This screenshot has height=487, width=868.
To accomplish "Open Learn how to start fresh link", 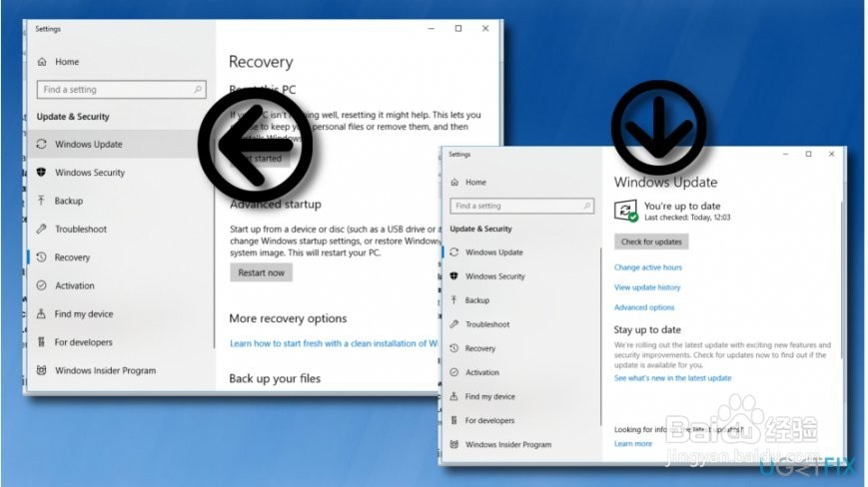I will click(334, 343).
